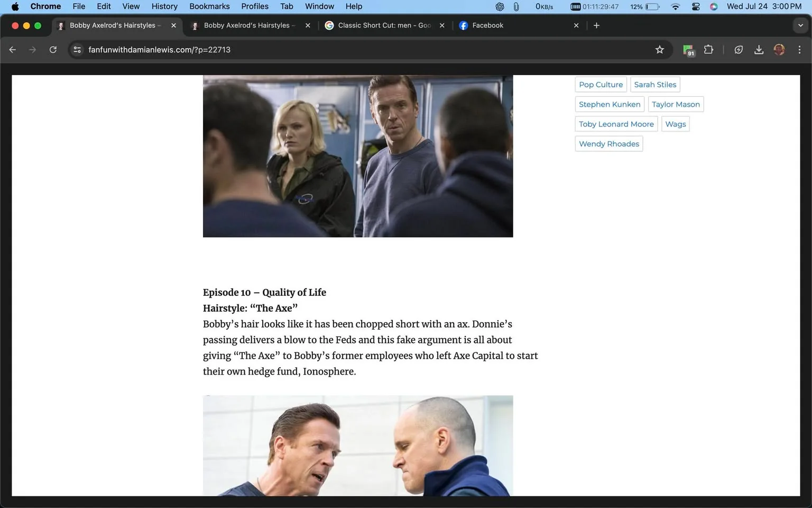Close the second Bobby Axelrod's Hairstyles tab

(308, 25)
